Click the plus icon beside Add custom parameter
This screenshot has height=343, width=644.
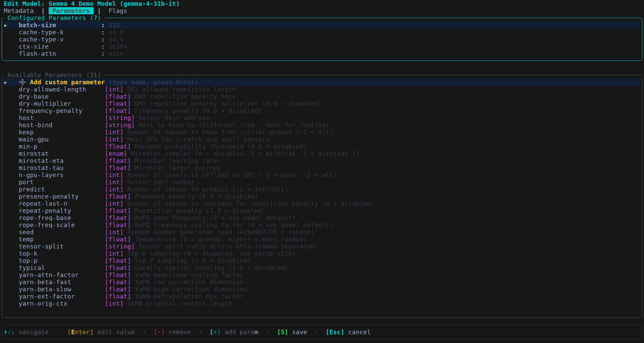[x=23, y=82]
